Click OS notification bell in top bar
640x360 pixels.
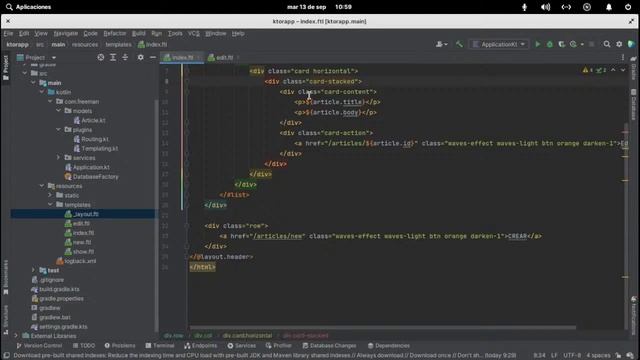click(609, 7)
